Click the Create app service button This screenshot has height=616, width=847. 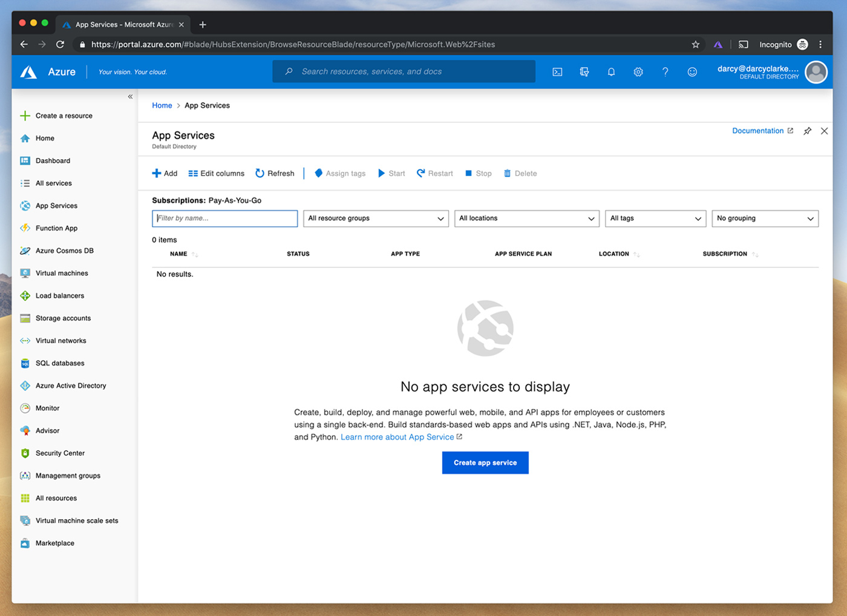pos(485,463)
